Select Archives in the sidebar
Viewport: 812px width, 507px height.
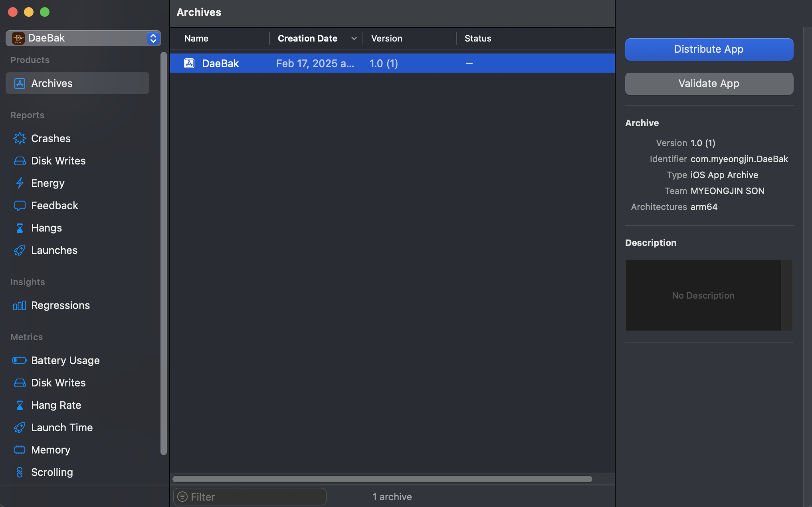click(77, 83)
